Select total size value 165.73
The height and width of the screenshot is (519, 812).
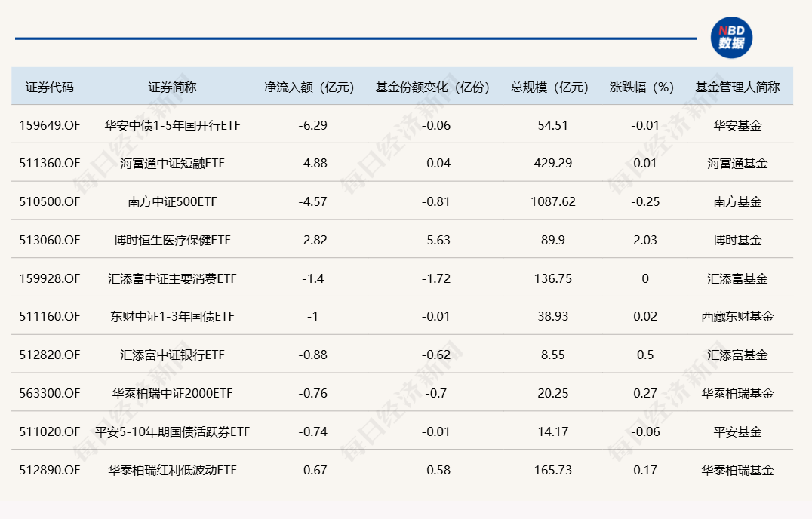pos(553,470)
